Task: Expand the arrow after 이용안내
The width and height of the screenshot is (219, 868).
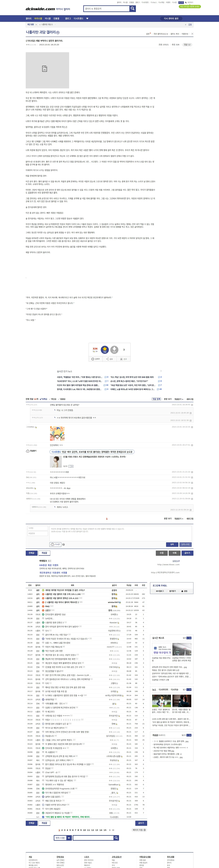Action: (x=192, y=34)
